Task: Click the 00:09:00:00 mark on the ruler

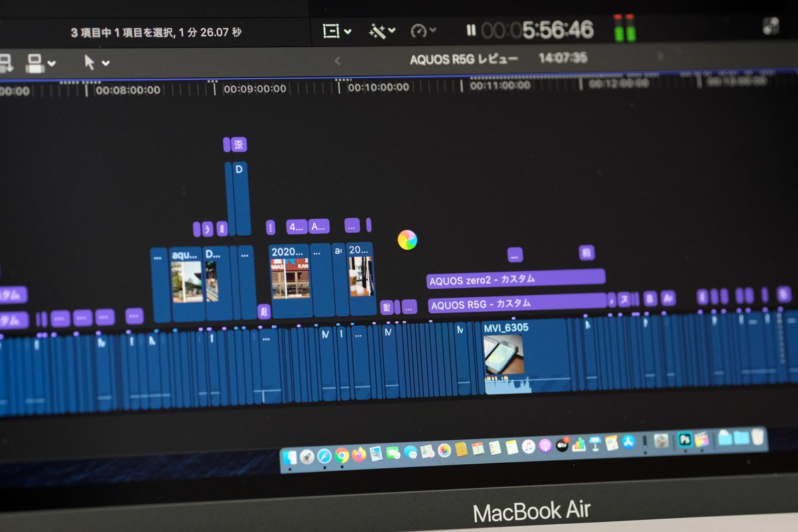Action: 255,88
